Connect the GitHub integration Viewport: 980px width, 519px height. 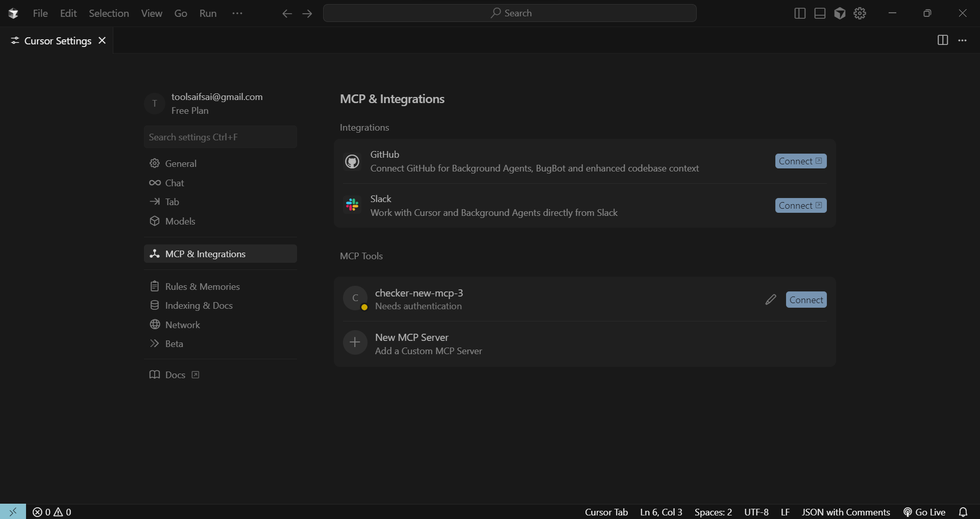point(801,161)
